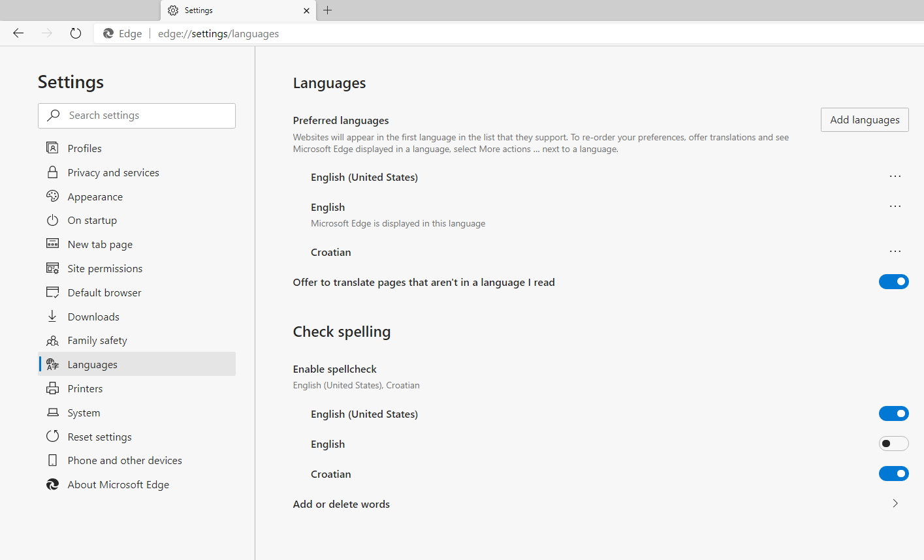
Task: Click the magnifier icon in search settings
Action: click(54, 115)
